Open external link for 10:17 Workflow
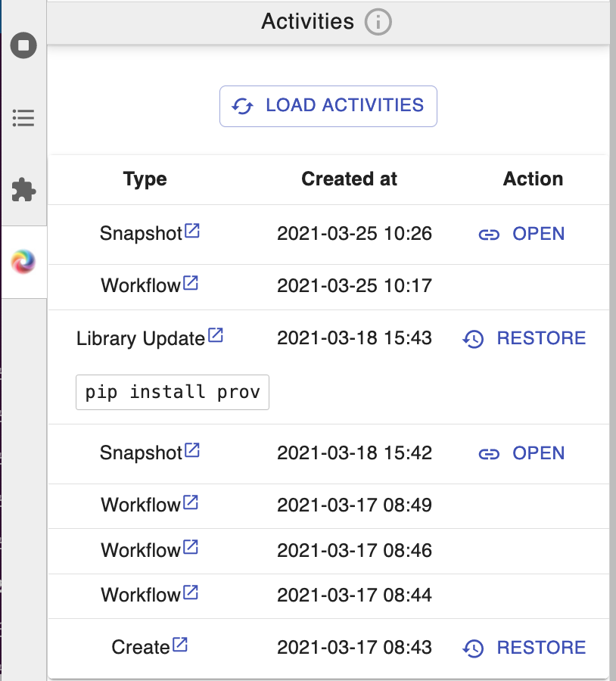Viewport: 616px width, 681px height. (x=191, y=284)
